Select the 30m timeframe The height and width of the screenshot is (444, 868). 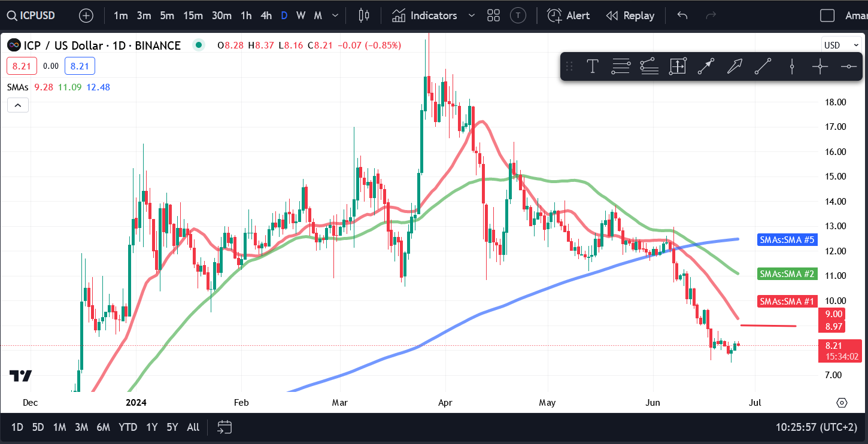click(x=221, y=16)
